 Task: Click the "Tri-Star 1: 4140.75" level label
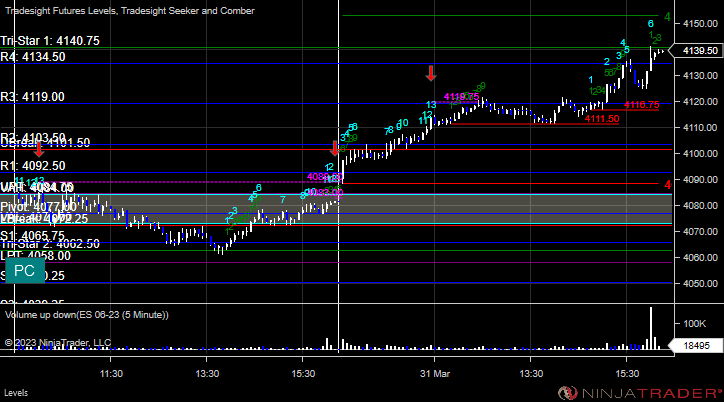click(50, 41)
